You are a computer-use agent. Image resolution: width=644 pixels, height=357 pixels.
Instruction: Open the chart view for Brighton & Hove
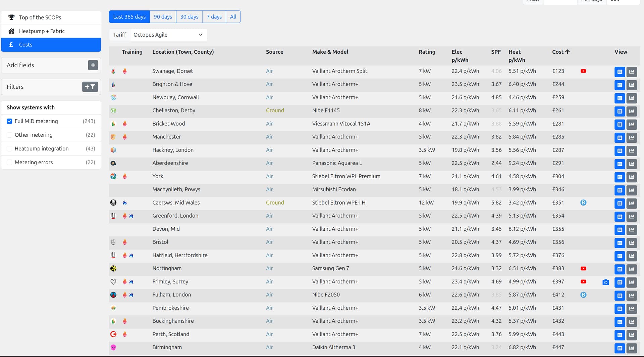pos(631,85)
